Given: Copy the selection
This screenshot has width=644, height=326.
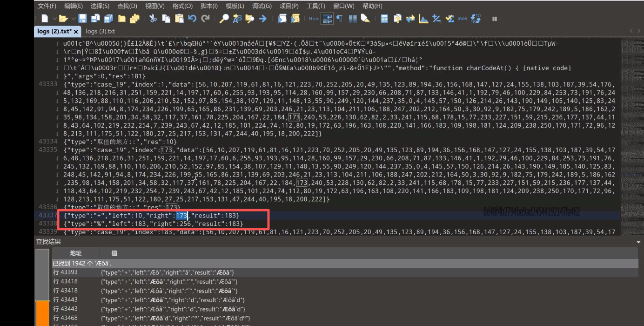Looking at the screenshot, I should pos(166,19).
